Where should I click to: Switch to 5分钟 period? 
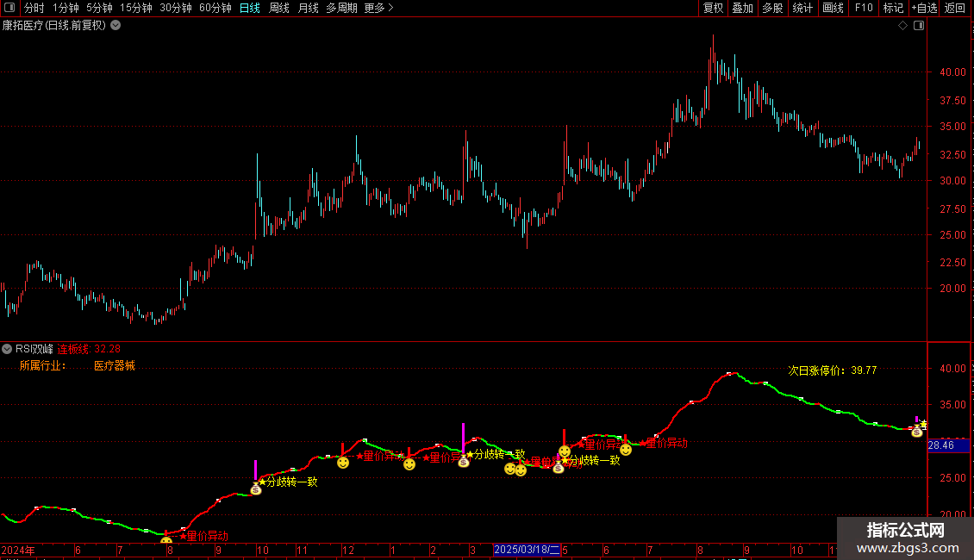click(x=99, y=8)
